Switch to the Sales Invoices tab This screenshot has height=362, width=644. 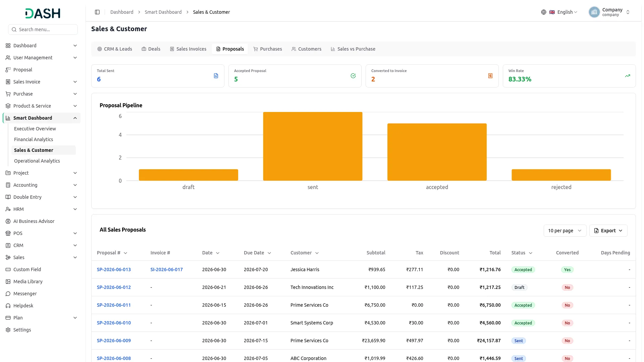(x=188, y=49)
